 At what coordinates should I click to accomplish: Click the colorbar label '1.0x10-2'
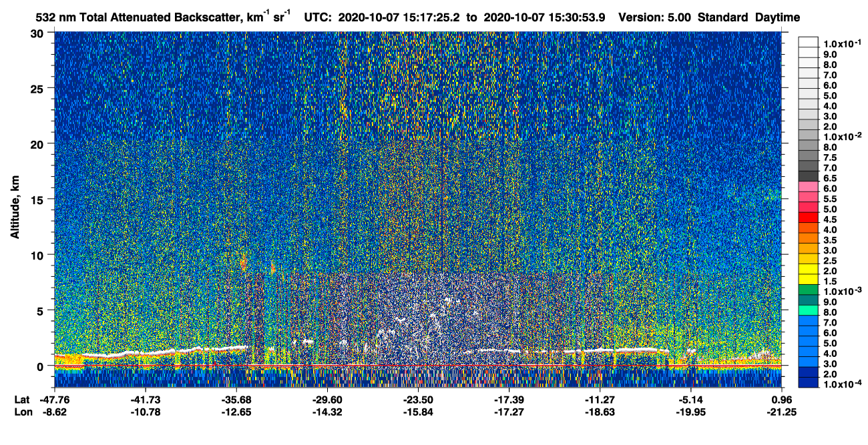tap(842, 136)
